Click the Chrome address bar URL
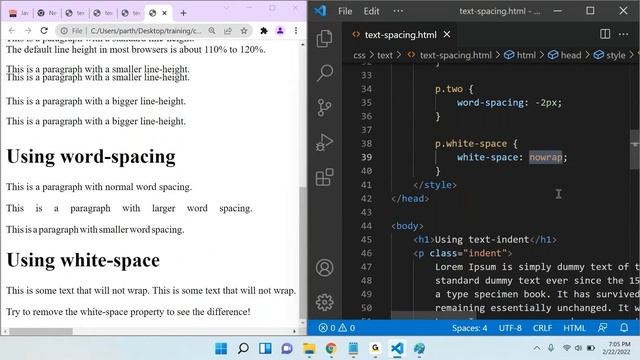Viewport: 640px width, 360px height. [146, 31]
